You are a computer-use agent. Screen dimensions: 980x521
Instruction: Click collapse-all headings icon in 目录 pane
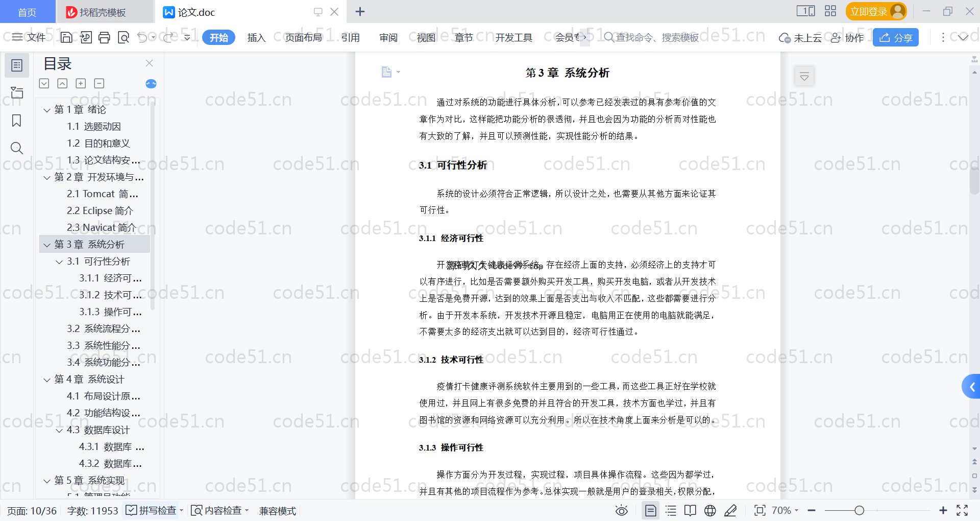tap(62, 83)
